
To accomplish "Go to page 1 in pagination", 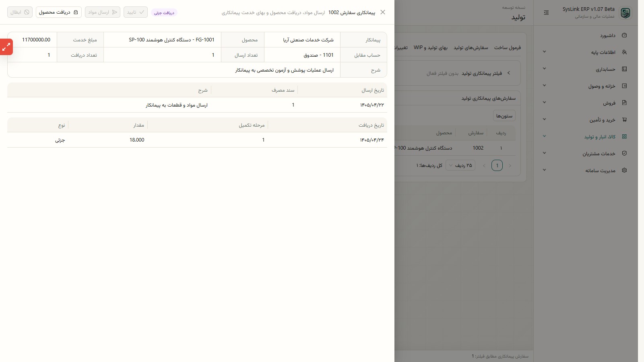I will coord(497,165).
